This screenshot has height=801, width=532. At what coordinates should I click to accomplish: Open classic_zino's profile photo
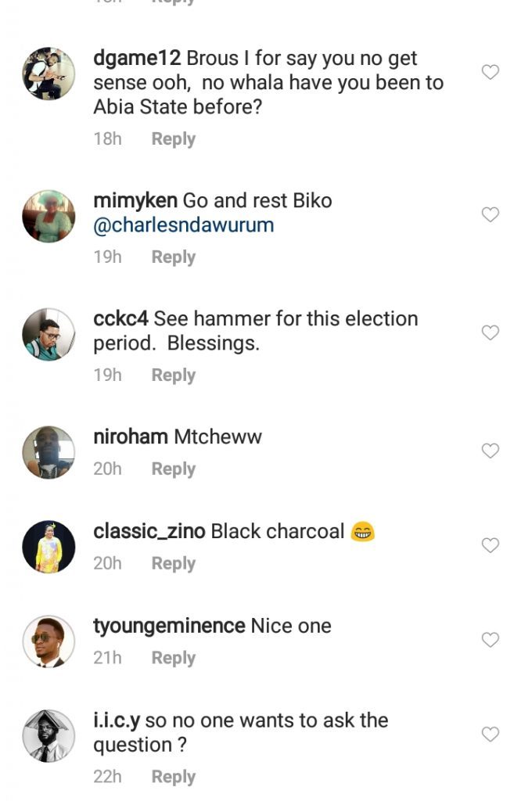49,547
